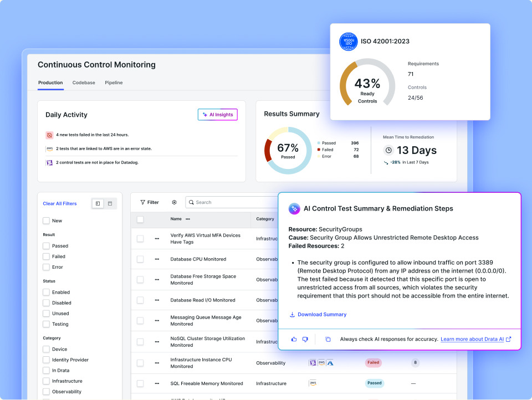Open the Filter button
532x400 pixels.
150,202
